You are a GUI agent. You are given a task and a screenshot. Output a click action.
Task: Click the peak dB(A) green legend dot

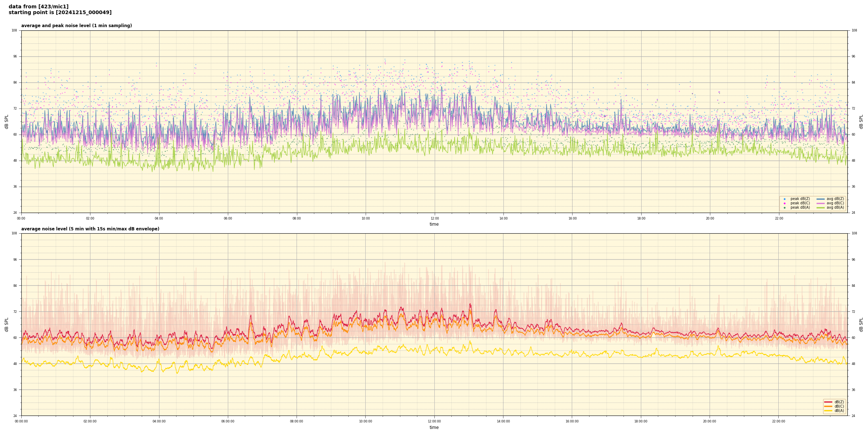click(784, 208)
